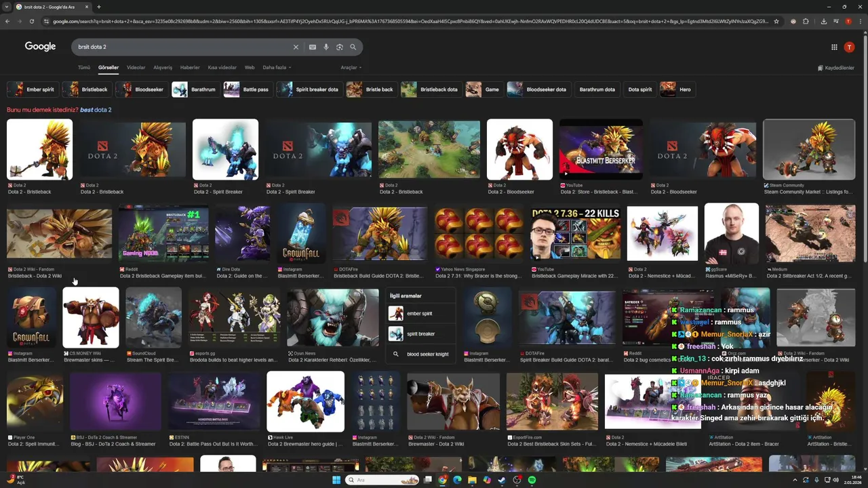Click inside the Google search field
Viewport: 868px width, 488px height.
pos(183,47)
